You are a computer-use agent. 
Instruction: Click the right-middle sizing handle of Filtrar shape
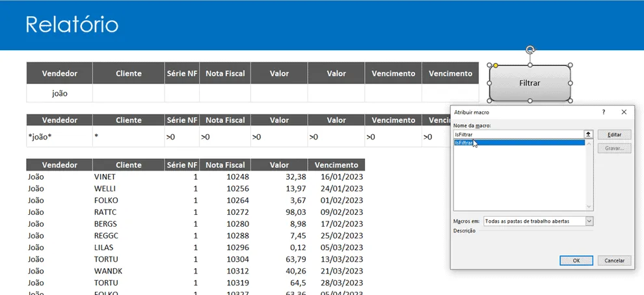(571, 83)
